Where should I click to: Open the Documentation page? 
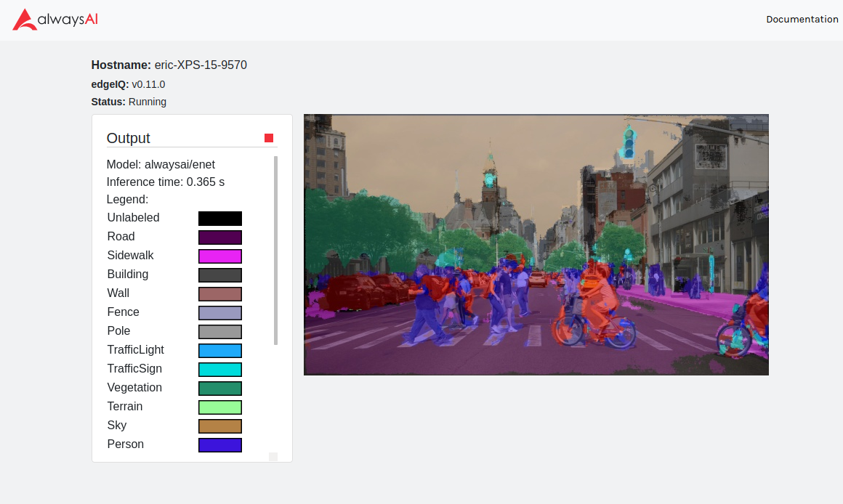[x=802, y=19]
